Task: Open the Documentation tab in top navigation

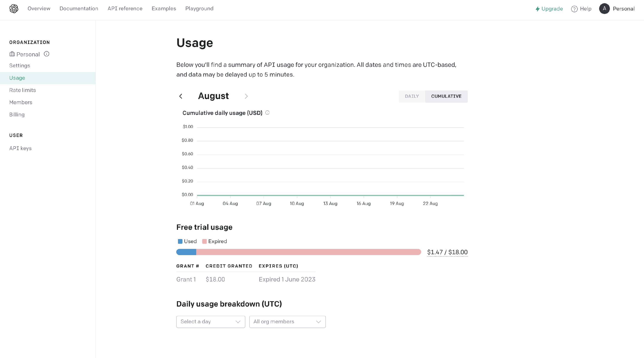Action: 79,9
